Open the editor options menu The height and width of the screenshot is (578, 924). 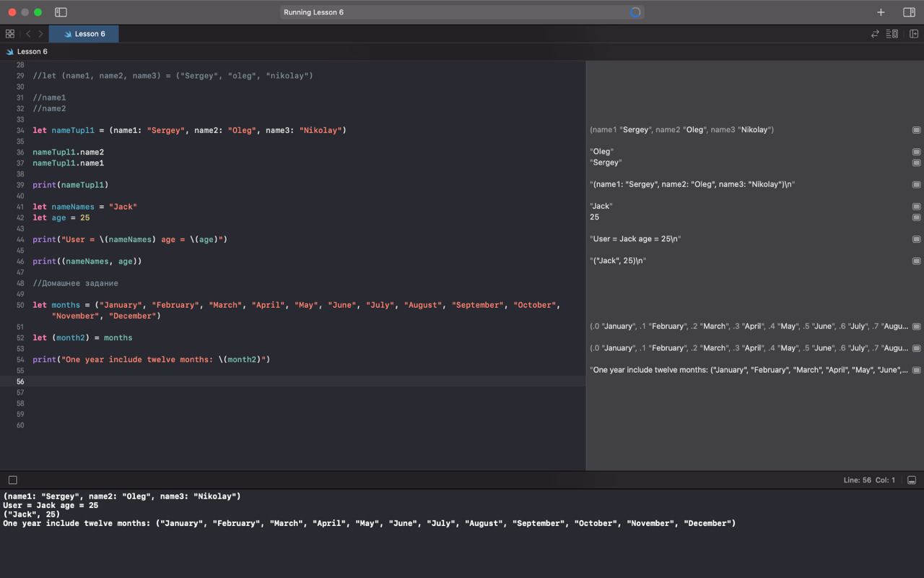[892, 34]
